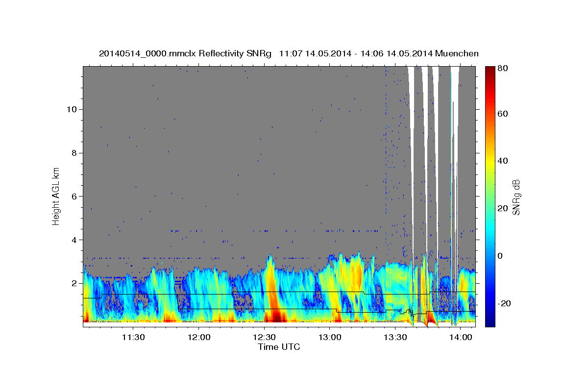
Task: Click the 14:00 time tick label
Action: pos(461,337)
